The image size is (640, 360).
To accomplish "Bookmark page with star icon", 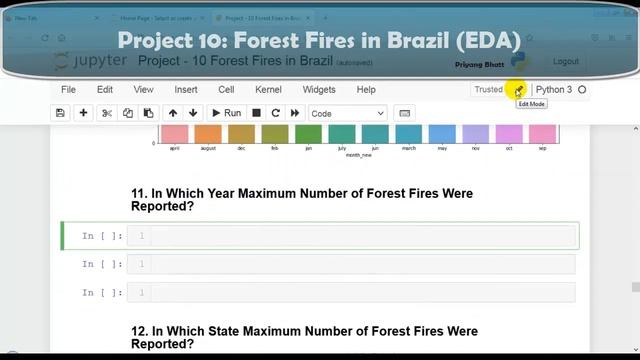I will coord(530,38).
